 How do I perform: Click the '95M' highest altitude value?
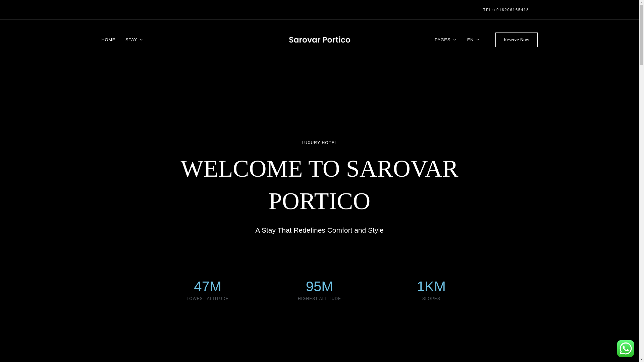pyautogui.click(x=319, y=287)
